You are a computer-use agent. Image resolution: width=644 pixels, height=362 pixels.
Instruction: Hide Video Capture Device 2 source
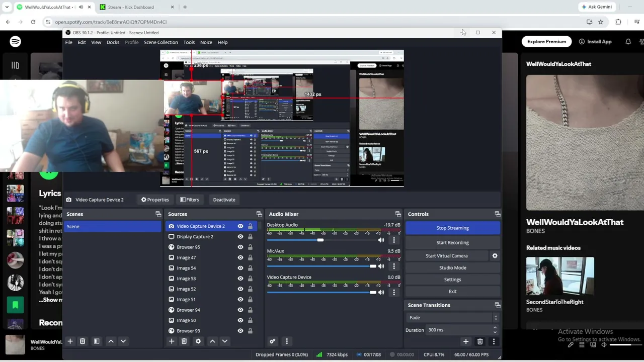(x=240, y=226)
